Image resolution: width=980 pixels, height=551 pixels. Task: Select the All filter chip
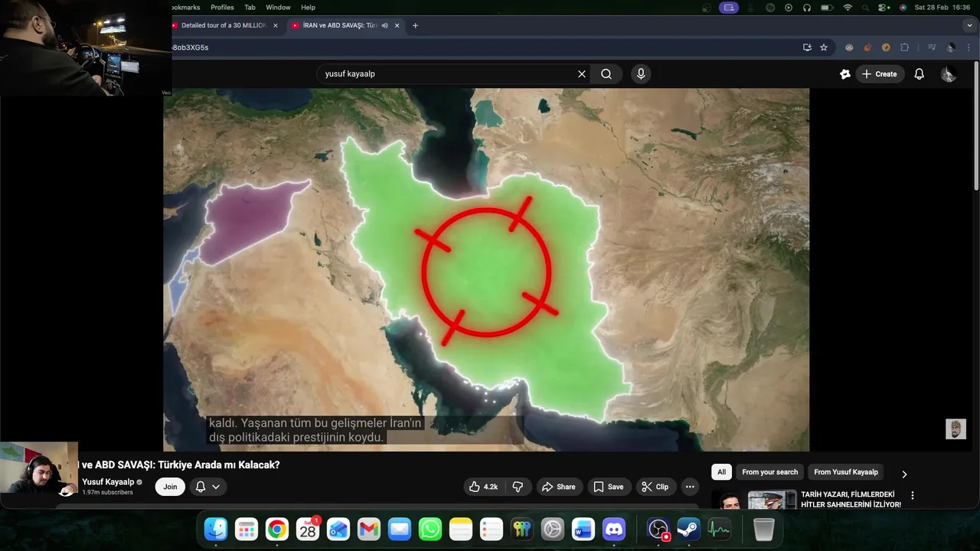click(721, 472)
